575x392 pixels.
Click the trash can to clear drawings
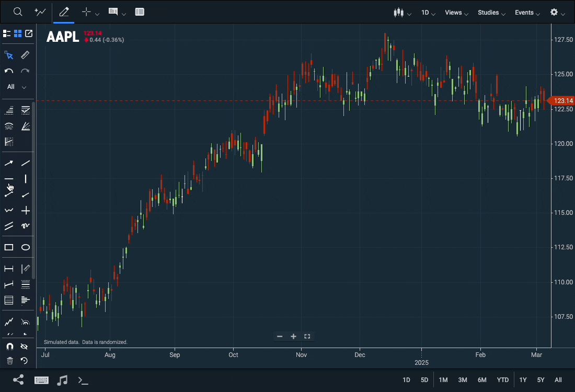[10, 361]
